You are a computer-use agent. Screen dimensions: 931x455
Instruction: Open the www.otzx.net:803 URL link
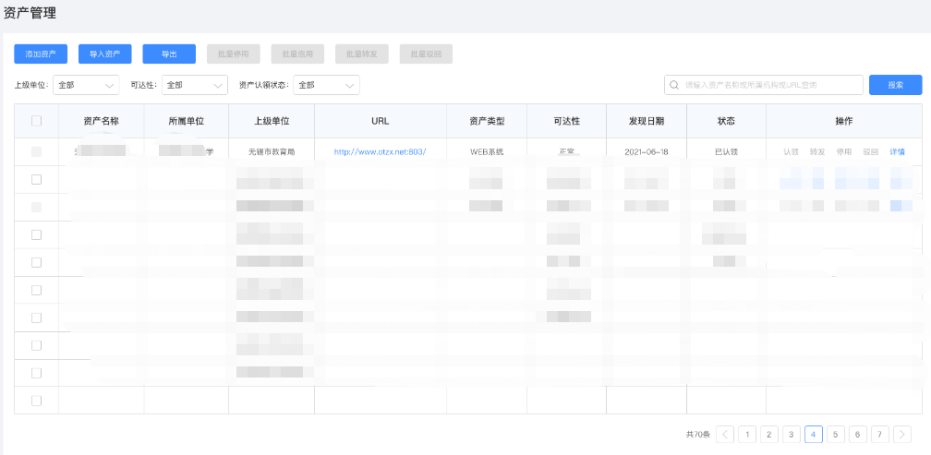coord(380,152)
